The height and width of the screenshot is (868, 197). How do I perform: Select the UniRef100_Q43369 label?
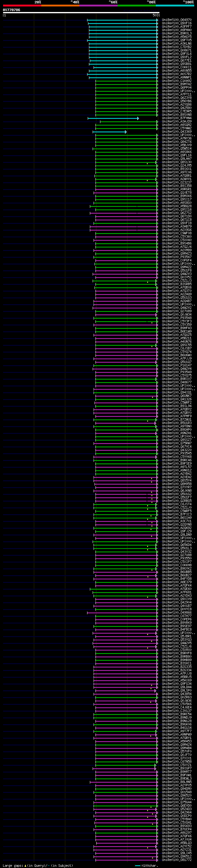click(x=177, y=132)
